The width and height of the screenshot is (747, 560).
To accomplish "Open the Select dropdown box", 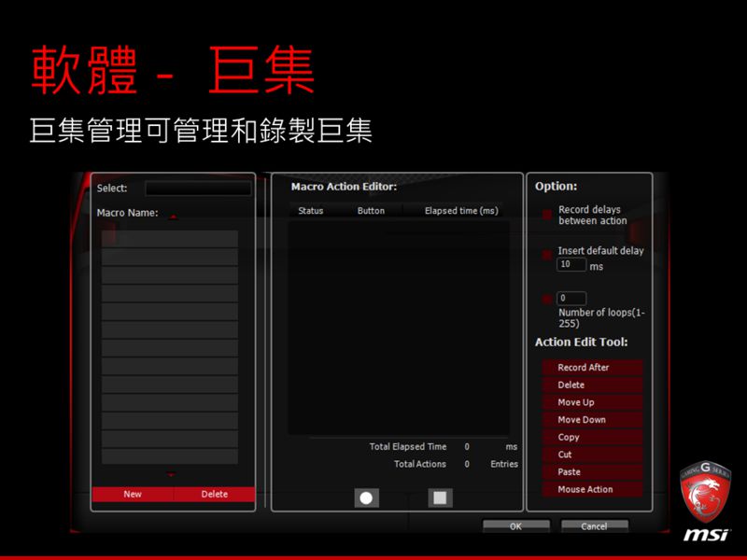I will (197, 189).
